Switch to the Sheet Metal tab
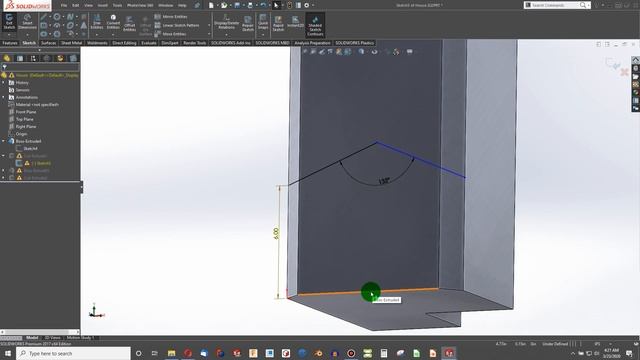640x360 pixels. pyautogui.click(x=71, y=43)
